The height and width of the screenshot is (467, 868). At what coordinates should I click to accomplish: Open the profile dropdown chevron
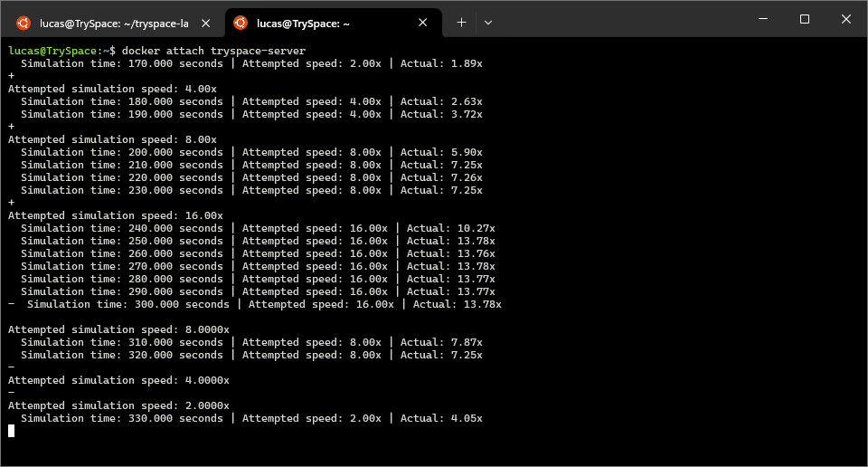[487, 23]
